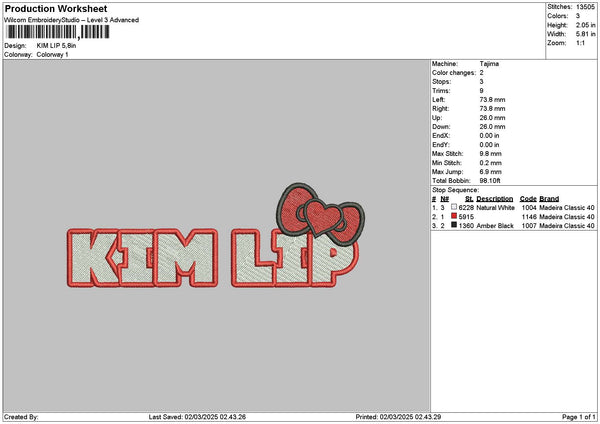Click the Height 2.05 in value
The image size is (600, 424).
click(585, 25)
